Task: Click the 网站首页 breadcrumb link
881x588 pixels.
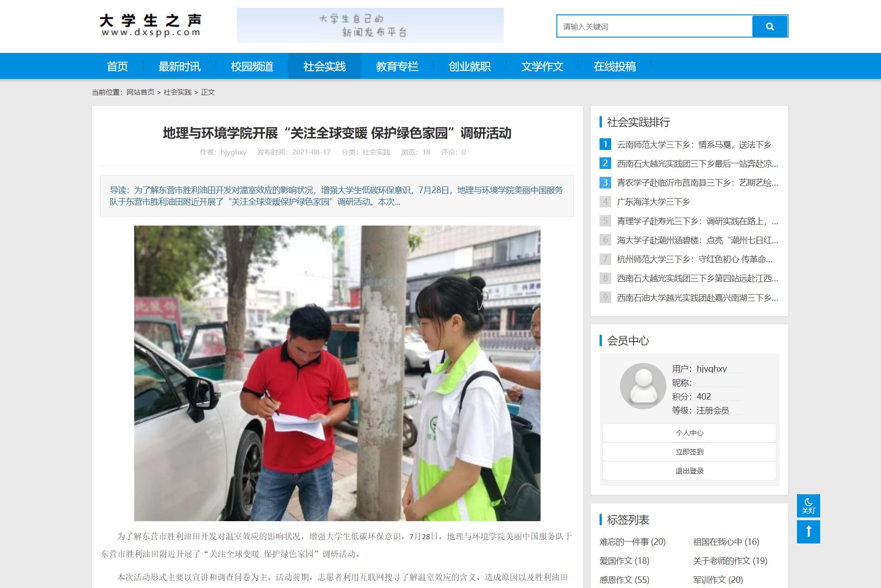Action: point(140,92)
